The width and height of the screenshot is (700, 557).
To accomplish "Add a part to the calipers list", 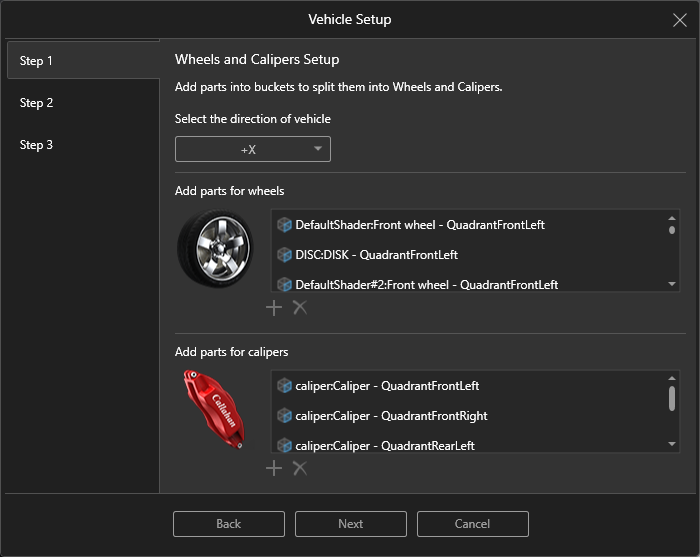I will [x=274, y=468].
